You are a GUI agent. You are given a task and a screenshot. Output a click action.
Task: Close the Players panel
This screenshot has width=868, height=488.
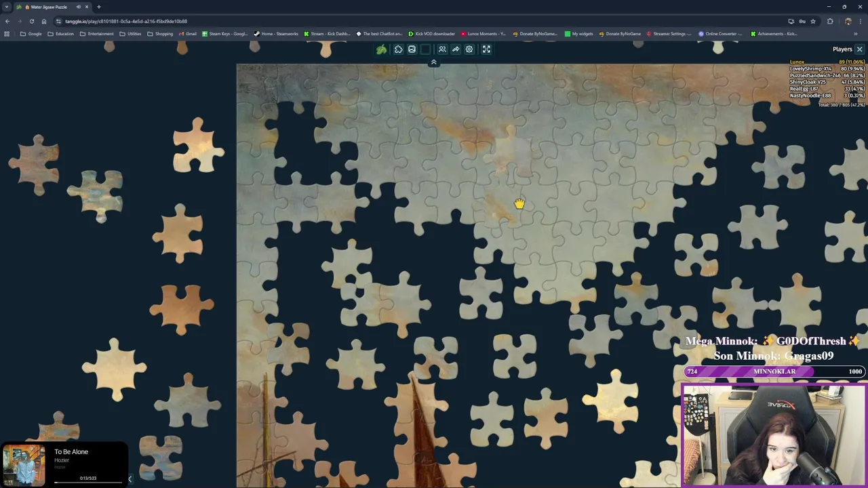[x=859, y=49]
